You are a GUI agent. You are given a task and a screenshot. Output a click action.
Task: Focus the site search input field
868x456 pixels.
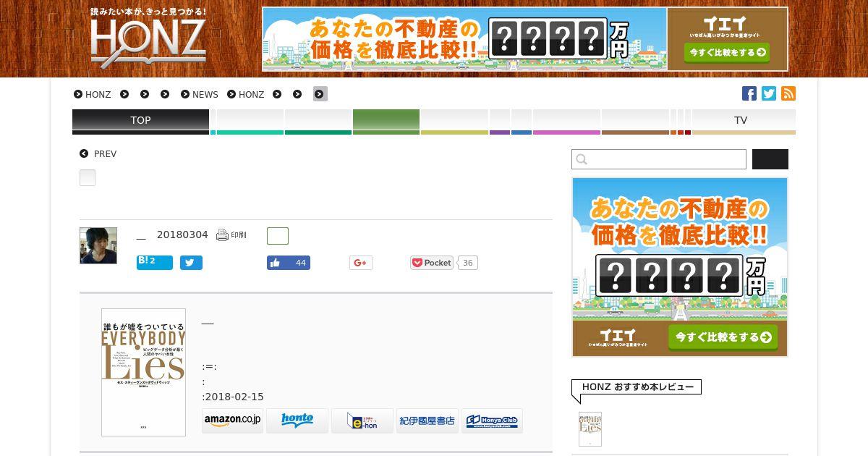[x=659, y=159]
